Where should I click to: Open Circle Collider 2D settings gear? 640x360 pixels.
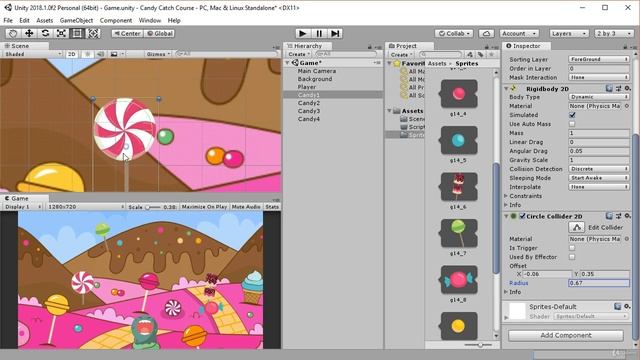(627, 216)
